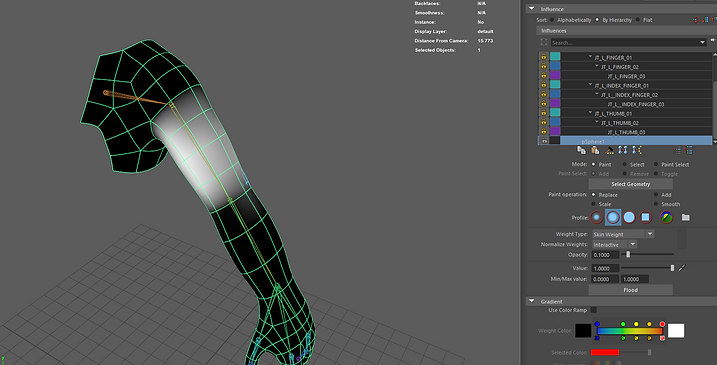Image resolution: width=717 pixels, height=365 pixels.
Task: Open the Search field dropdown arrow
Action: pyautogui.click(x=702, y=42)
